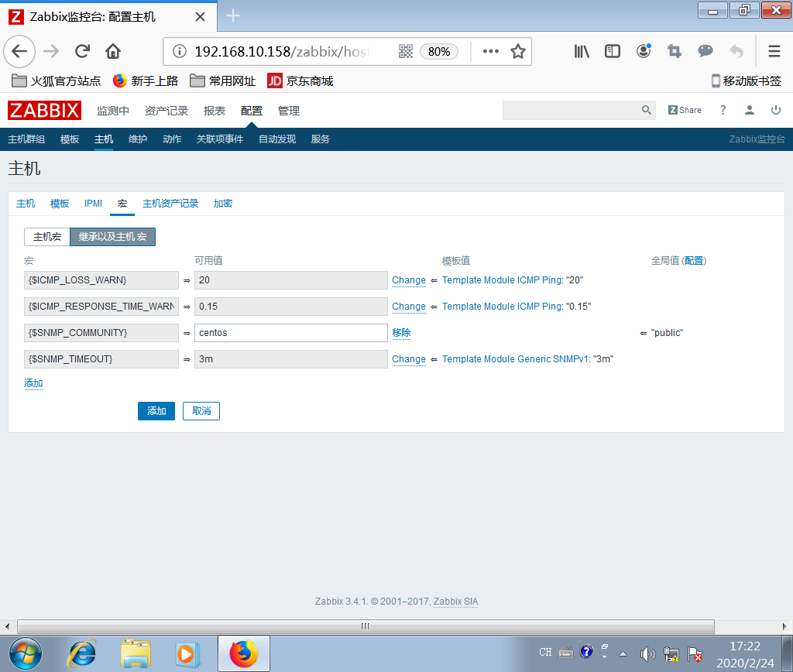The width and height of the screenshot is (793, 672).
Task: Go to 维护 submenu
Action: 138,139
